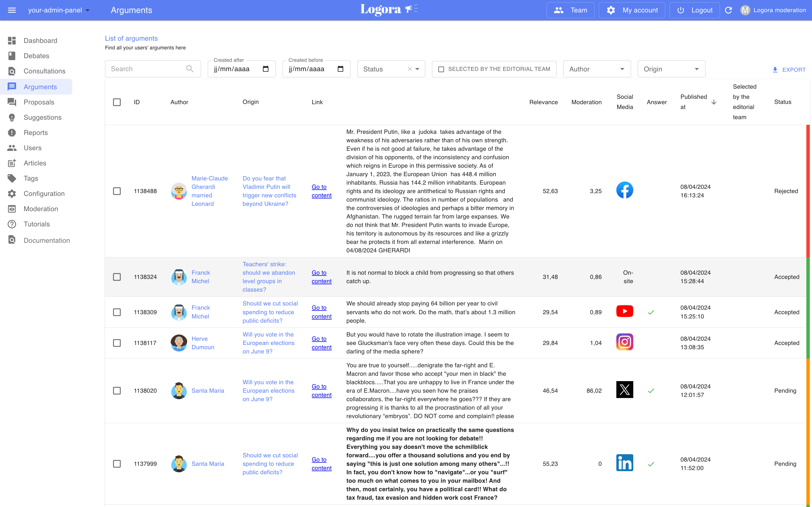812x507 pixels.
Task: Open the Dashboard section
Action: [40, 40]
